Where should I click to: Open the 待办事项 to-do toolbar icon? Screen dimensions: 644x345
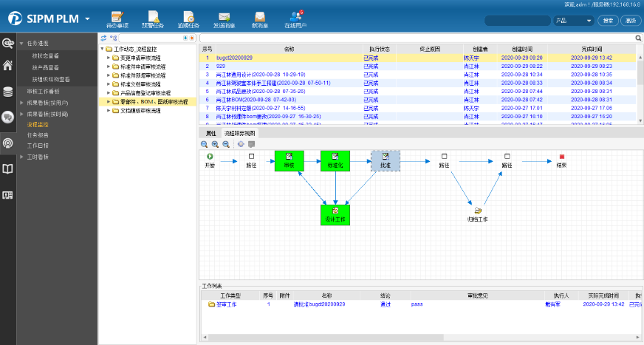click(117, 18)
